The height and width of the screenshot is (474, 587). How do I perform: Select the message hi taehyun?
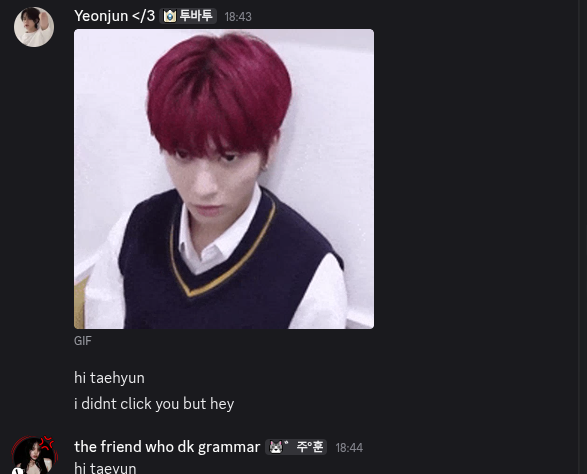[109, 377]
